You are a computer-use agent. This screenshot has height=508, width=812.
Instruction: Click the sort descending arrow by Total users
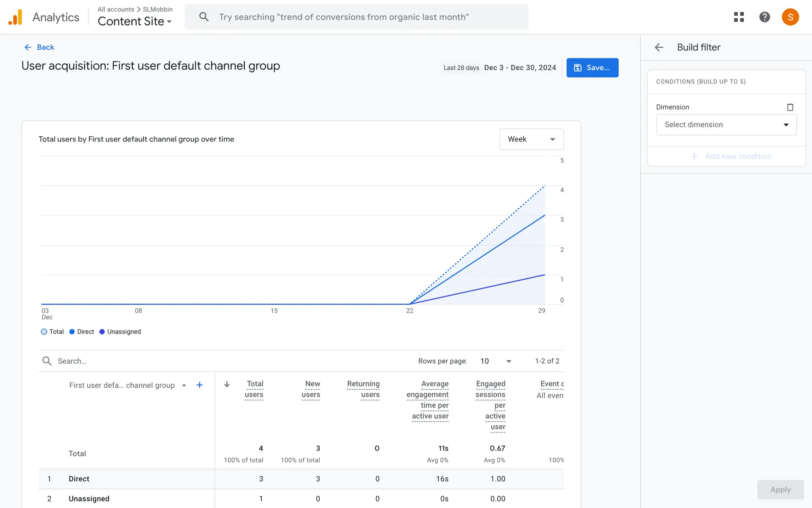click(x=227, y=384)
